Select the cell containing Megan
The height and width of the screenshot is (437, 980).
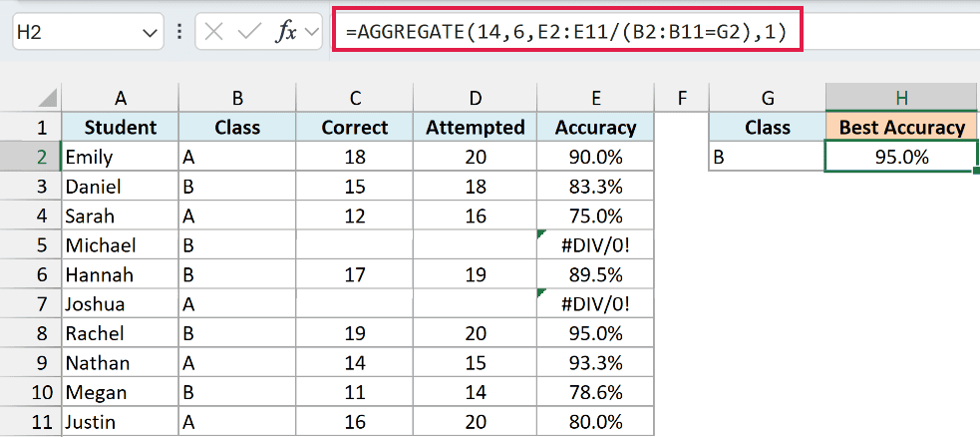120,392
